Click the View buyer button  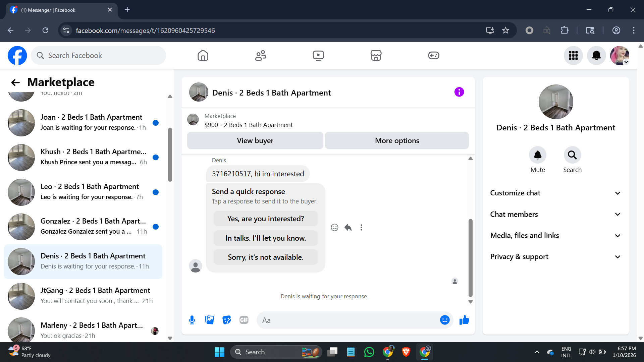[255, 141]
